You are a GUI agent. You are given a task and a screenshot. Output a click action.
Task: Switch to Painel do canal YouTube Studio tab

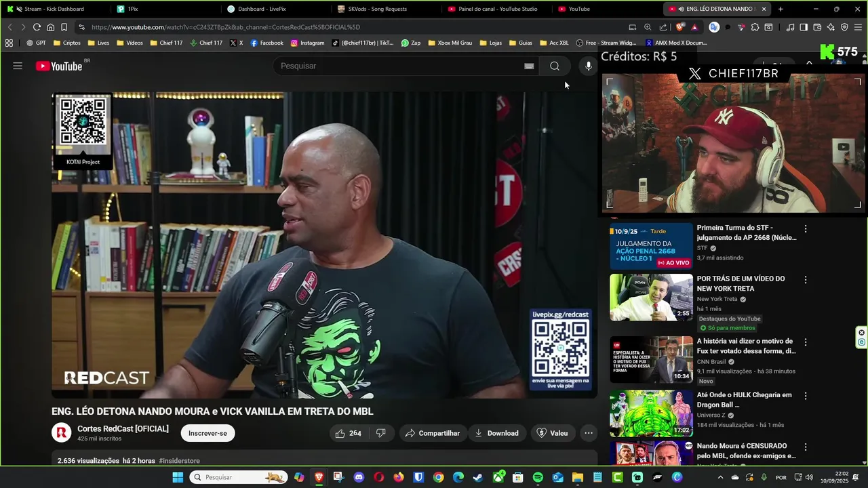click(498, 9)
